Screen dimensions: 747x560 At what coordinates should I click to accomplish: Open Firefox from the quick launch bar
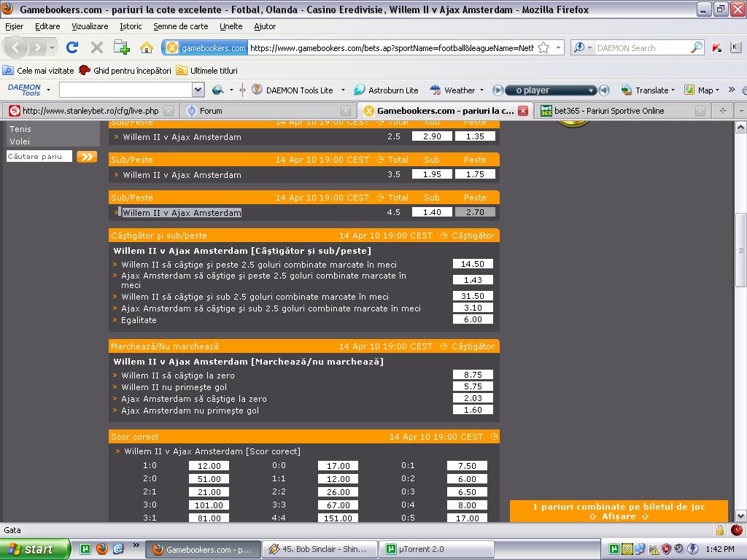pos(101,549)
